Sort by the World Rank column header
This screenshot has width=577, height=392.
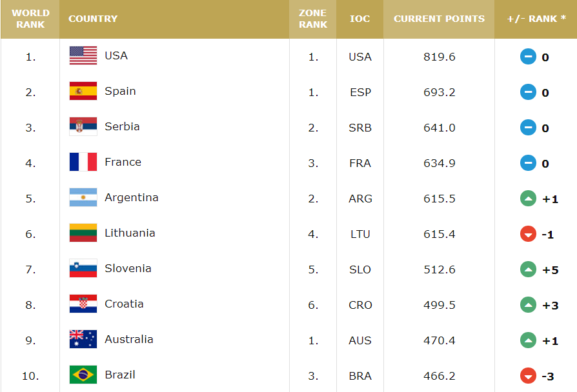[30, 19]
